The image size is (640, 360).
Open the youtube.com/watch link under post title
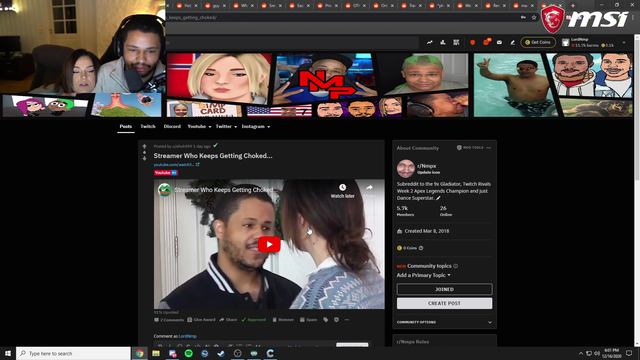[x=176, y=164]
